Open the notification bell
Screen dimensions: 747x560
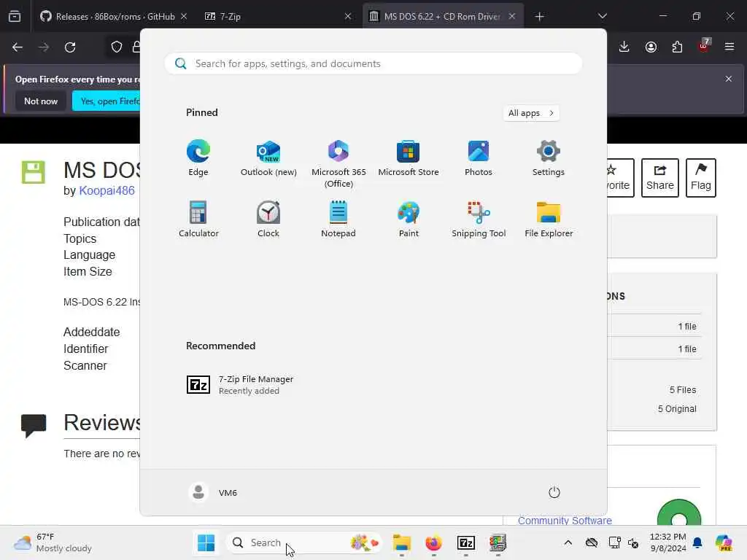(697, 542)
